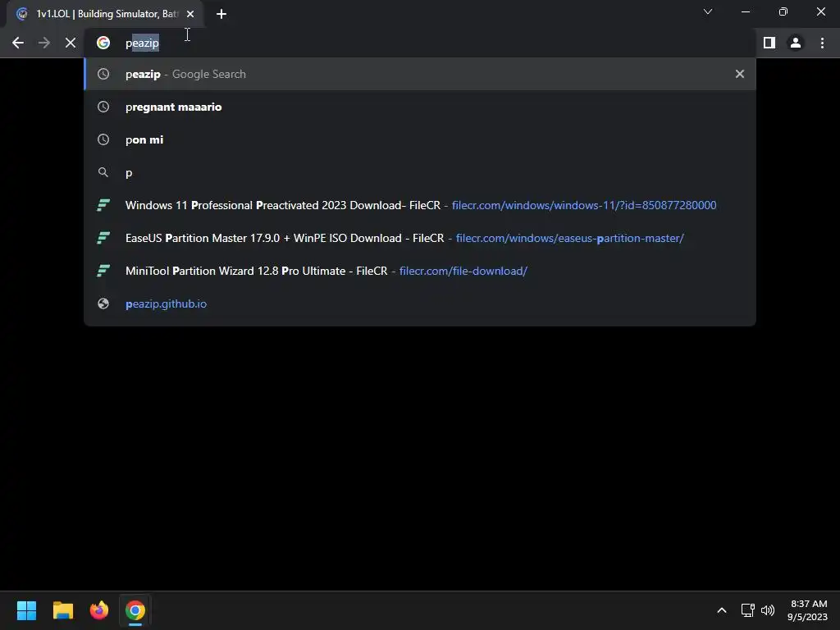The image size is (840, 630).
Task: Open the volume tray icon
Action: point(768,610)
